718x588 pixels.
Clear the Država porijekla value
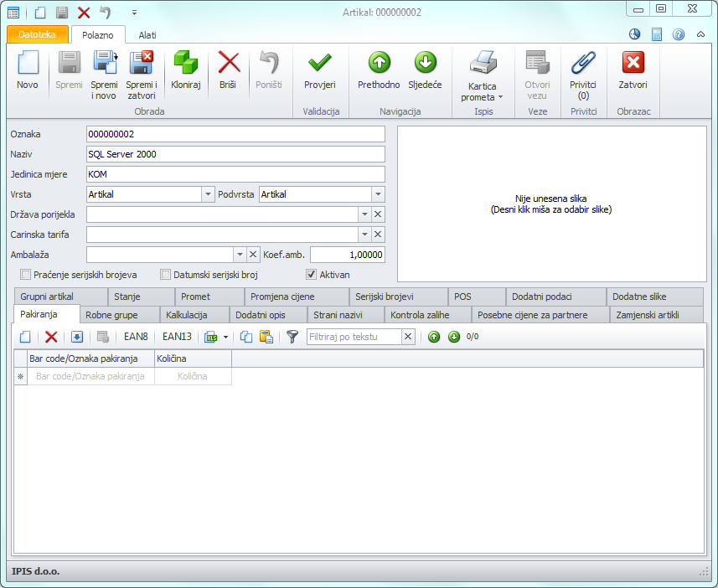(378, 214)
